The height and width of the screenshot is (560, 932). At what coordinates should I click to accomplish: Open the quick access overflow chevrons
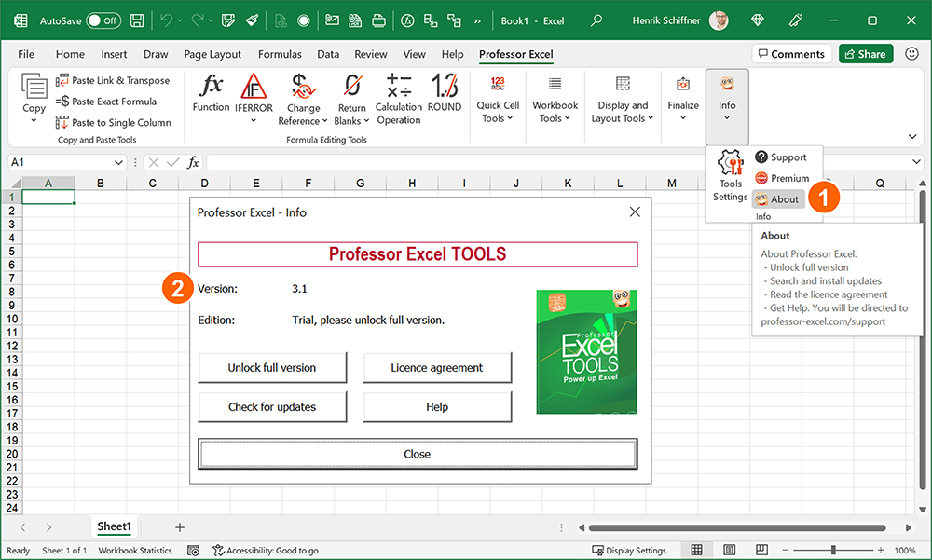click(x=477, y=20)
